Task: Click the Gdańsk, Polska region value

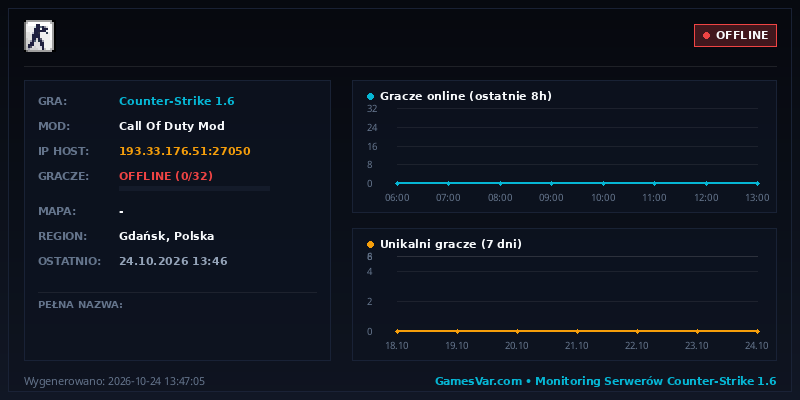Action: click(166, 236)
